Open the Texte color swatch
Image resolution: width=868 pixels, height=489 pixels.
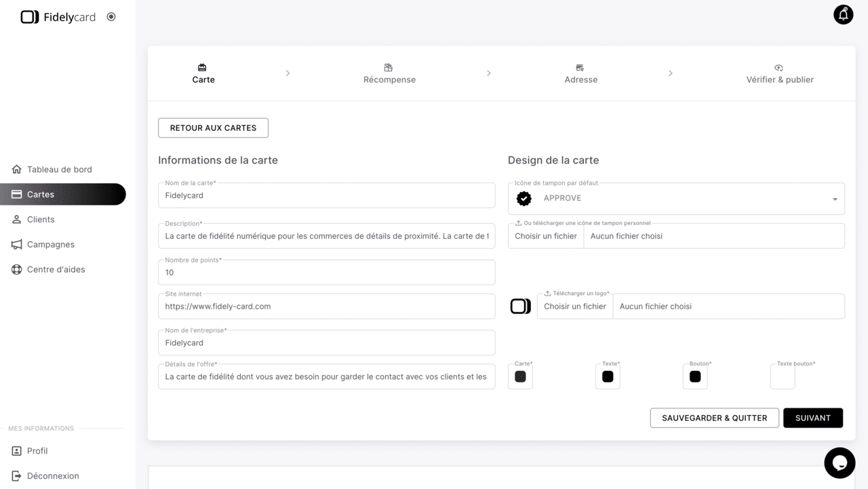point(608,376)
